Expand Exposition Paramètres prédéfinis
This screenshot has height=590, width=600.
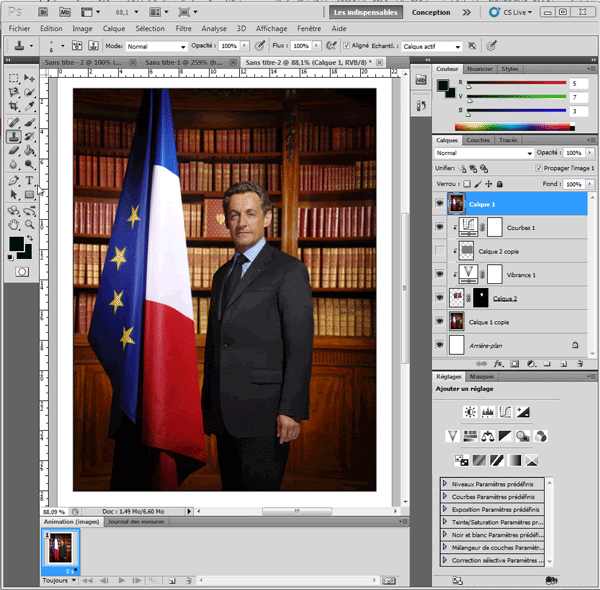click(444, 509)
